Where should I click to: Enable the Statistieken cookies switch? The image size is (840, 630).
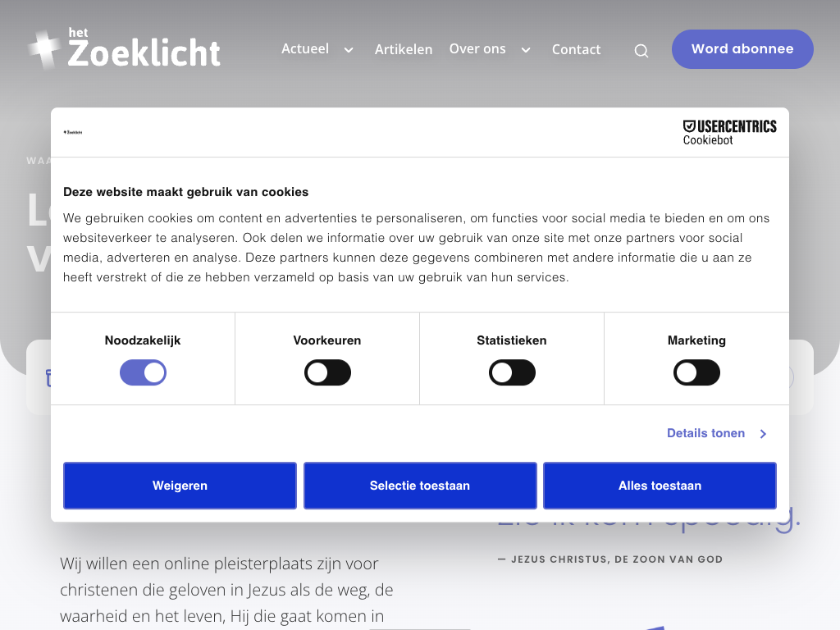pos(512,373)
